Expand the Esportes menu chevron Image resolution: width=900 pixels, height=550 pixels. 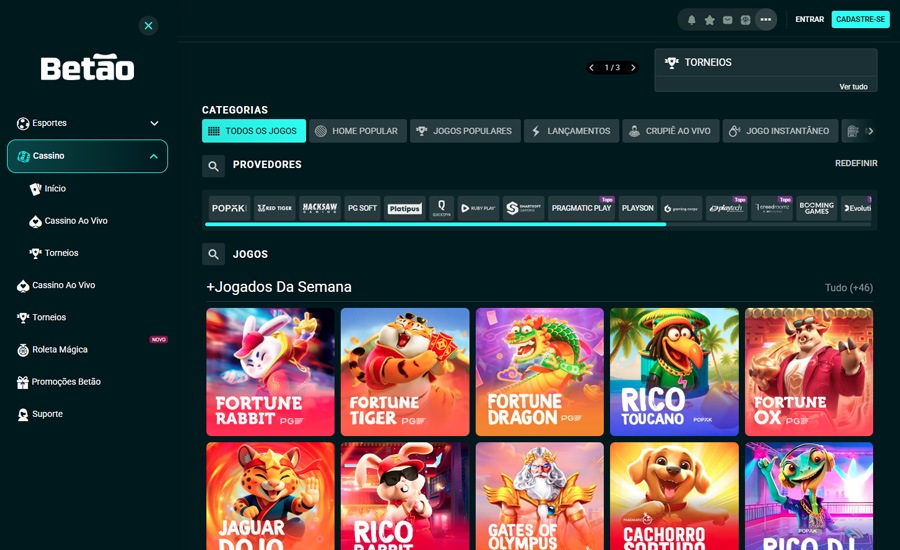(154, 124)
